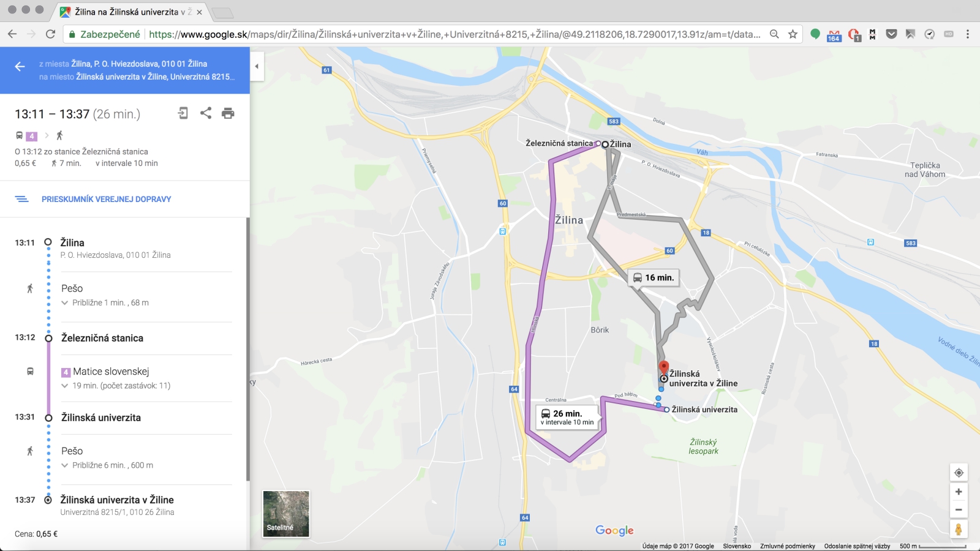Zoom in on the map

click(x=959, y=492)
